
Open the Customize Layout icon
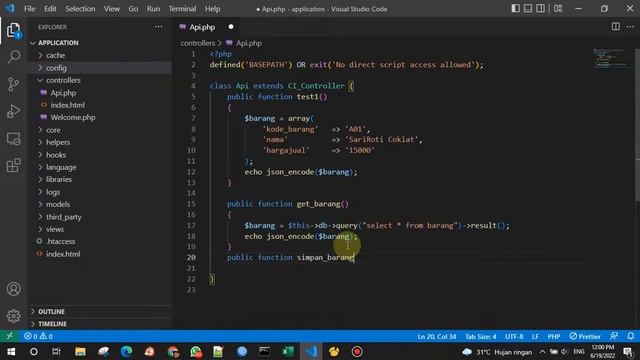558,8
